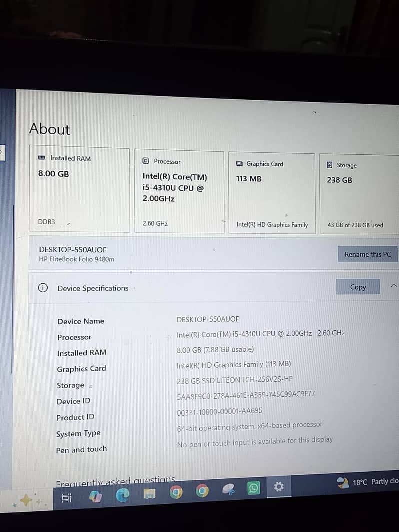This screenshot has height=532, width=399.
Task: Click the 113 MB graphics memory value
Action: (x=249, y=179)
